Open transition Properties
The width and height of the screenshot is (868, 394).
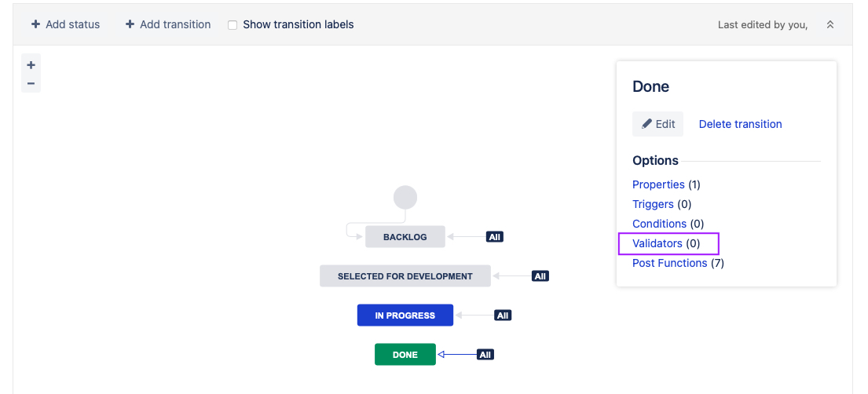(x=658, y=184)
